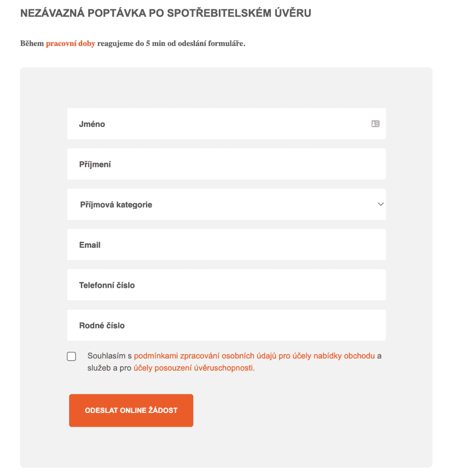
Task: Open "podmínkami zpracování osobních údajů" link
Action: click(205, 356)
